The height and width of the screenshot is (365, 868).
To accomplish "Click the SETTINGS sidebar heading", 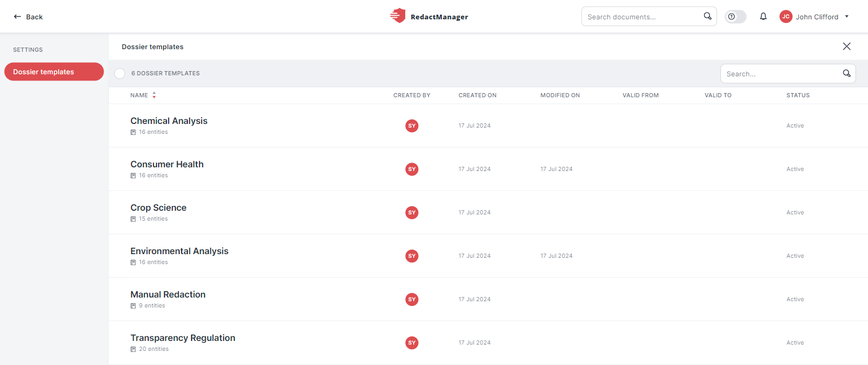I will click(x=28, y=50).
